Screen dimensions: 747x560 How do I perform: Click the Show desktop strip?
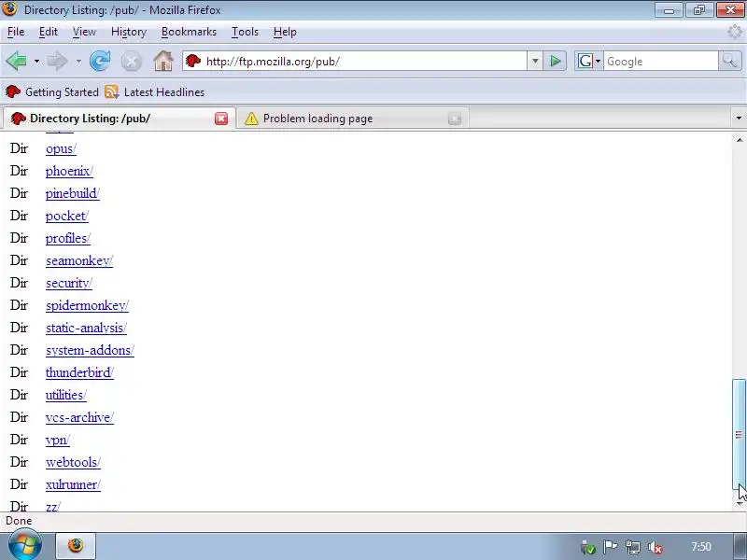tap(740, 546)
